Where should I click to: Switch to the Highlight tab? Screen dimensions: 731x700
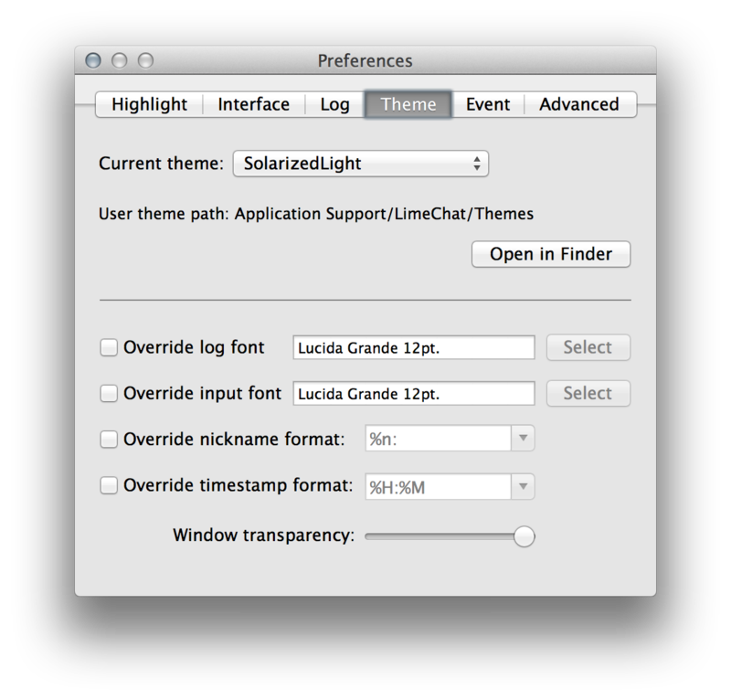[149, 104]
